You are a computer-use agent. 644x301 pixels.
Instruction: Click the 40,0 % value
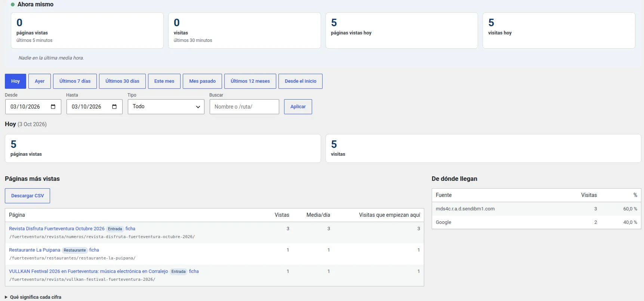[x=630, y=222]
